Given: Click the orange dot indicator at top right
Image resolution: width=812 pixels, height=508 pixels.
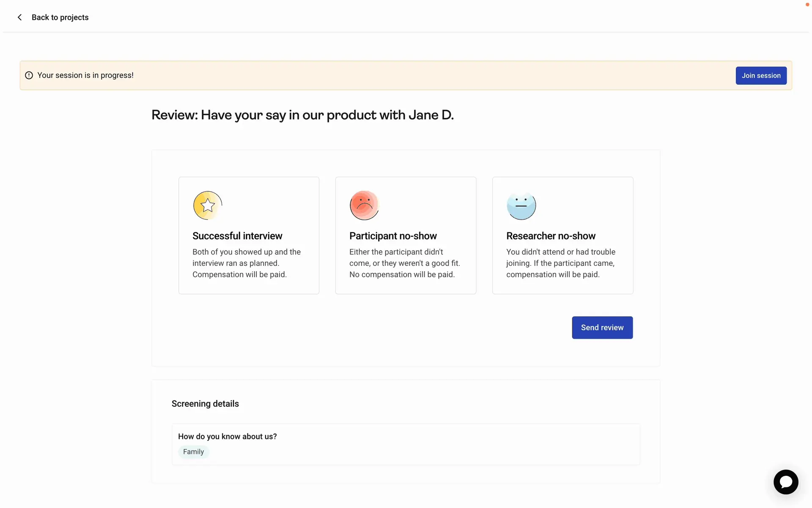Looking at the screenshot, I should pyautogui.click(x=807, y=5).
